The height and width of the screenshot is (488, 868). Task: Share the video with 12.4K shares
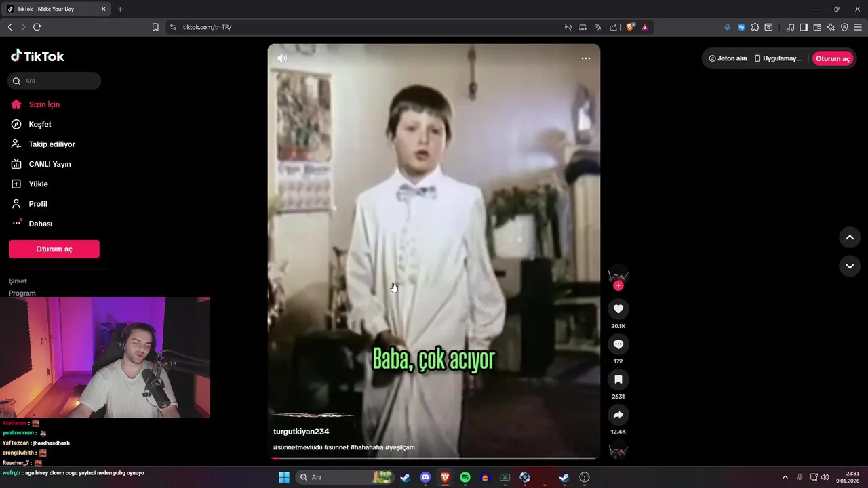click(618, 415)
